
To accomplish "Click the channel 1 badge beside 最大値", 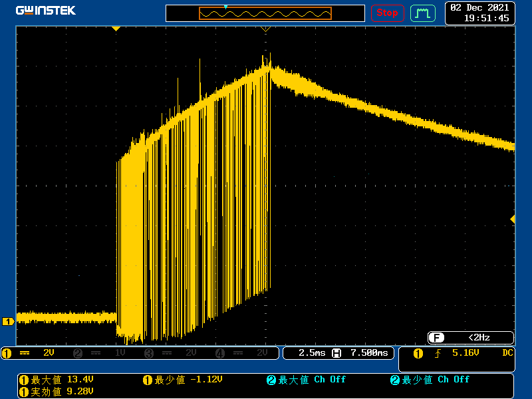I will [x=24, y=380].
